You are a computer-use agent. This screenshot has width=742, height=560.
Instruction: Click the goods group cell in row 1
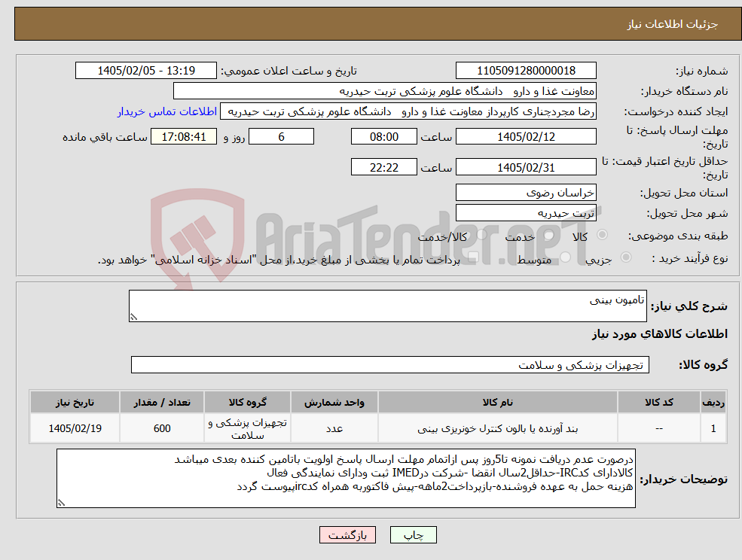click(x=248, y=428)
